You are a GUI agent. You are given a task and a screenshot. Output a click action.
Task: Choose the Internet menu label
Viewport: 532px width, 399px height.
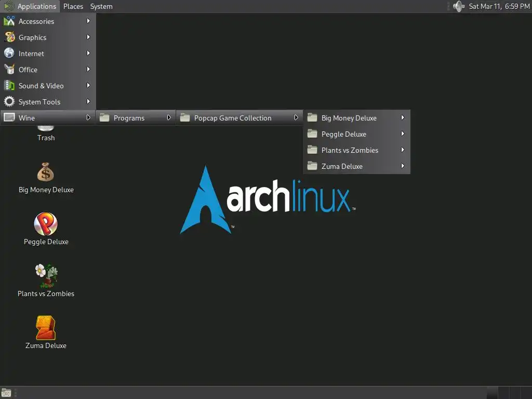(x=31, y=54)
